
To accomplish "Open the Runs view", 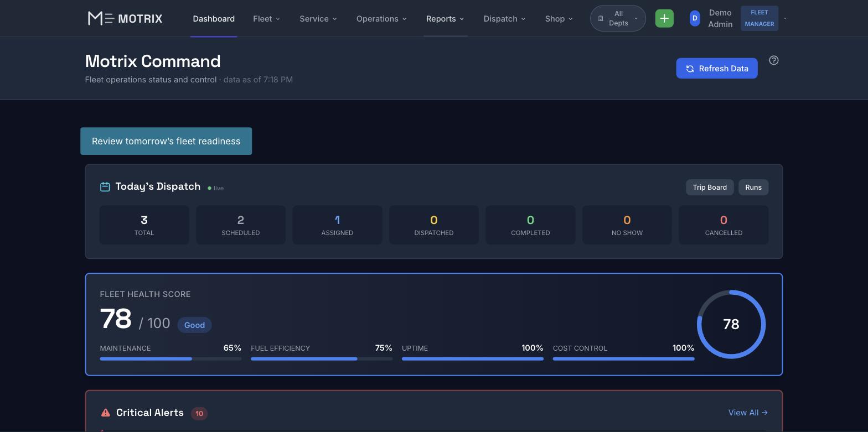I will (753, 187).
